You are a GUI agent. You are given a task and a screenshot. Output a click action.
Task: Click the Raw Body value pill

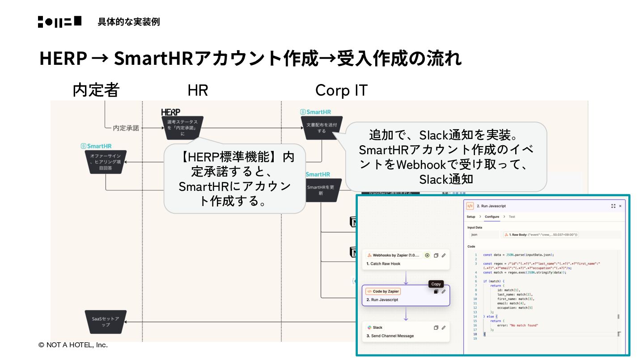541,235
